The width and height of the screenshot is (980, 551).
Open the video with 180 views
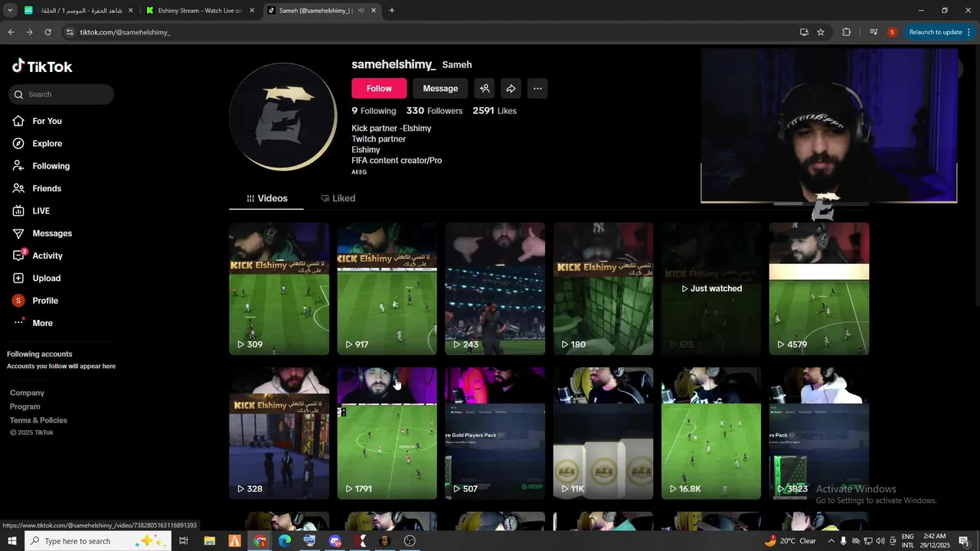(x=603, y=289)
